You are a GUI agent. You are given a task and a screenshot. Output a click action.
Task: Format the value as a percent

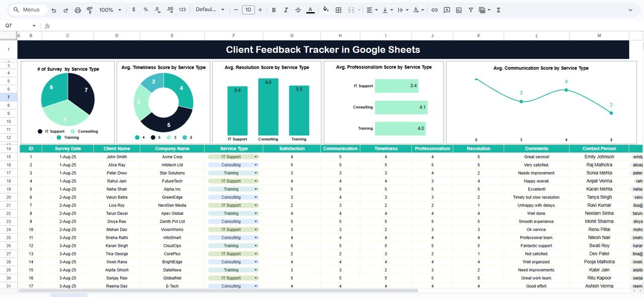(x=145, y=10)
